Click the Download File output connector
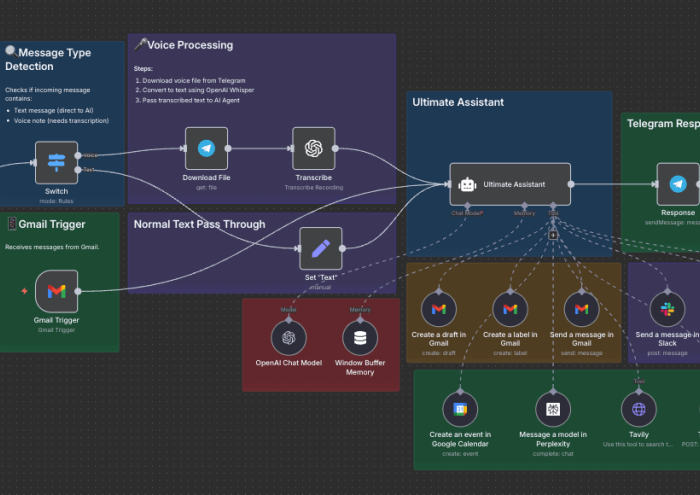 point(228,148)
